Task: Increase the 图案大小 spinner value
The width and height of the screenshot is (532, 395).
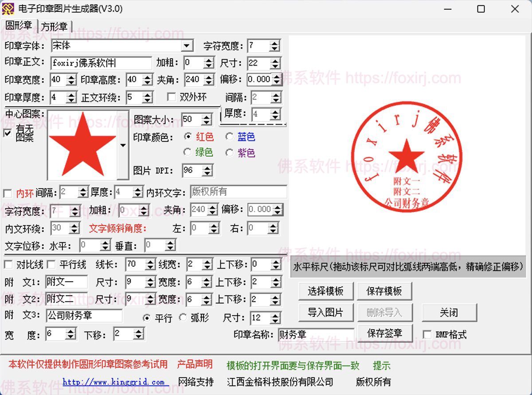Action: [x=206, y=116]
